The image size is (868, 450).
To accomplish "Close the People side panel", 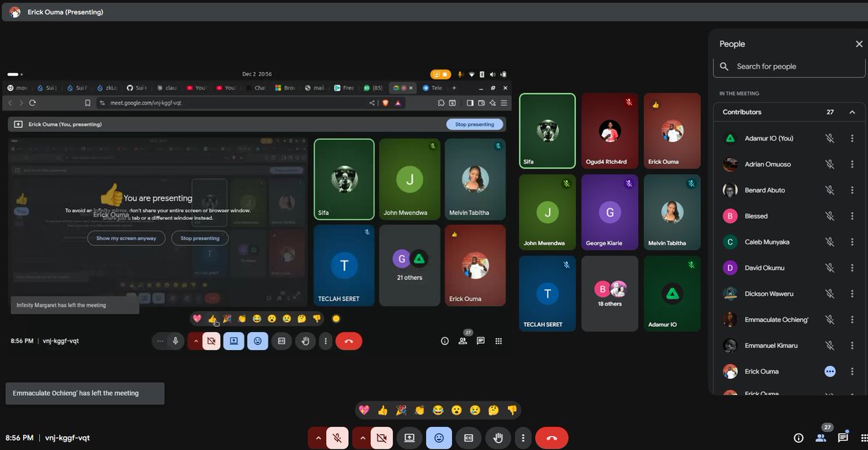I will (859, 44).
